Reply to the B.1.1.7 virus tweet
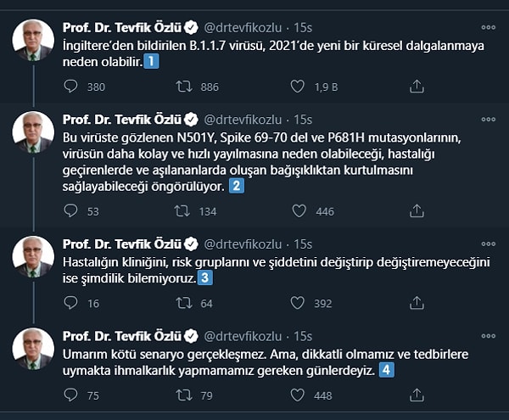Screen dimensions: 509x420 click(x=71, y=86)
